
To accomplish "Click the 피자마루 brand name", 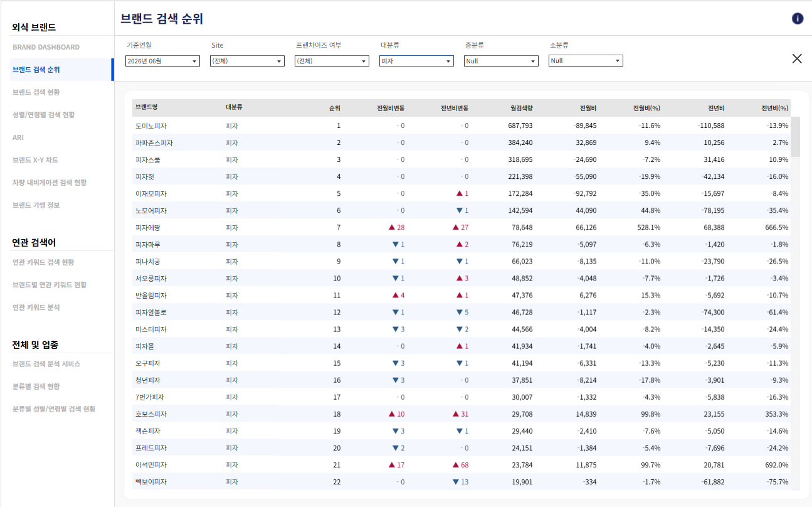I will (x=147, y=245).
